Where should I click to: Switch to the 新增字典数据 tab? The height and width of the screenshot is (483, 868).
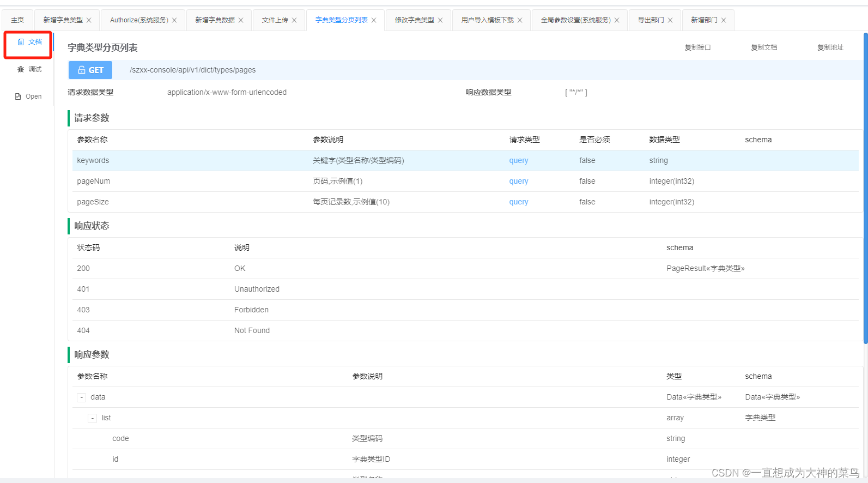coord(215,20)
